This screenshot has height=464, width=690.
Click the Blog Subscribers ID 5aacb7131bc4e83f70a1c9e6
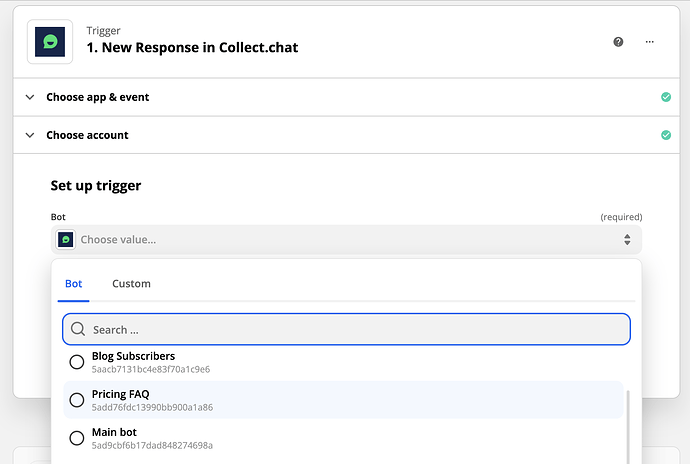tap(150, 369)
